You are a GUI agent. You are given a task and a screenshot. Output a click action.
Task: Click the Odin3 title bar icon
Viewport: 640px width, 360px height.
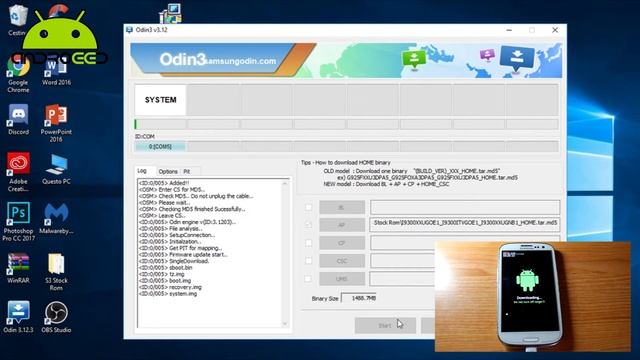click(x=129, y=30)
